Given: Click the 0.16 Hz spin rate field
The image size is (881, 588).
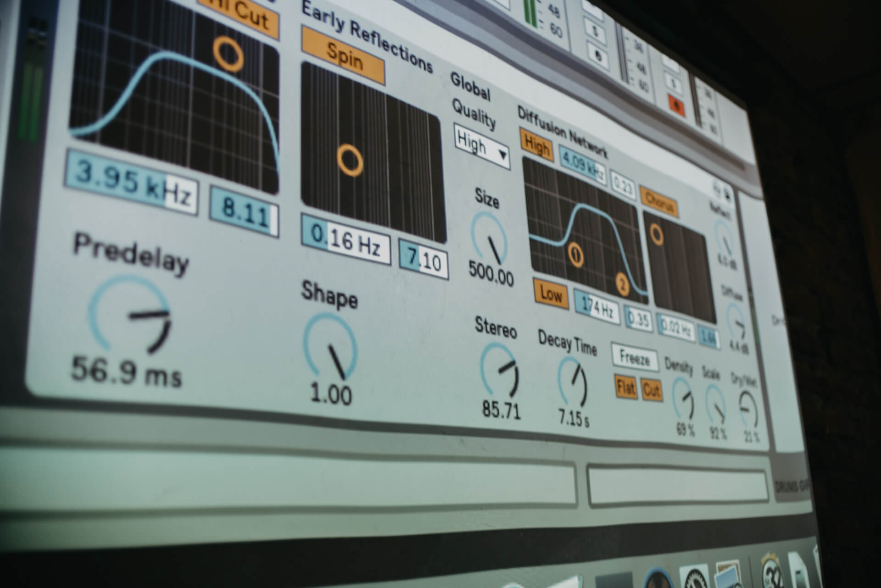Looking at the screenshot, I should 346,239.
